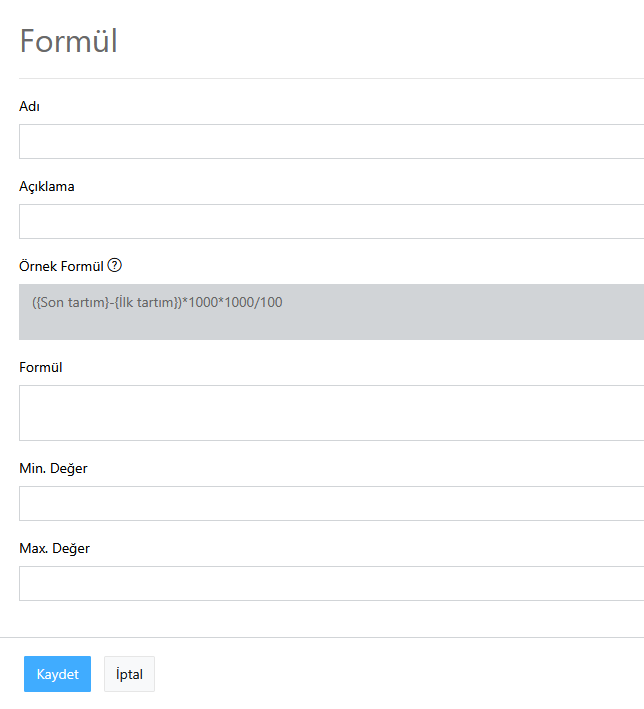Viewport: 644px width, 709px height.
Task: Click the Açıklama label text
Action: (47, 186)
